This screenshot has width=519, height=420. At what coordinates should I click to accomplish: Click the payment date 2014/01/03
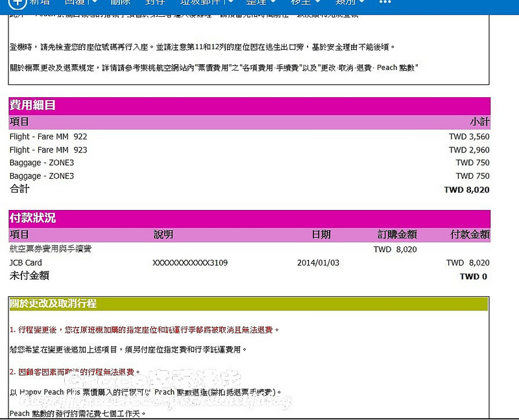point(318,263)
